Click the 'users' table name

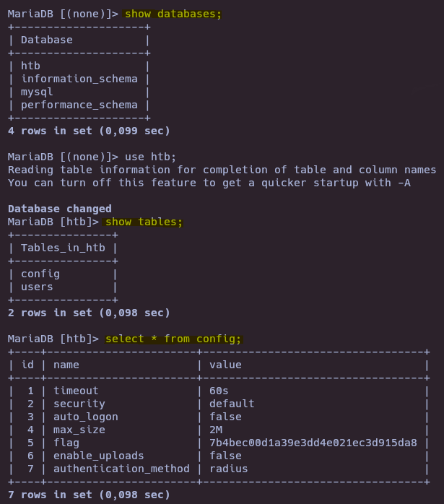(37, 287)
